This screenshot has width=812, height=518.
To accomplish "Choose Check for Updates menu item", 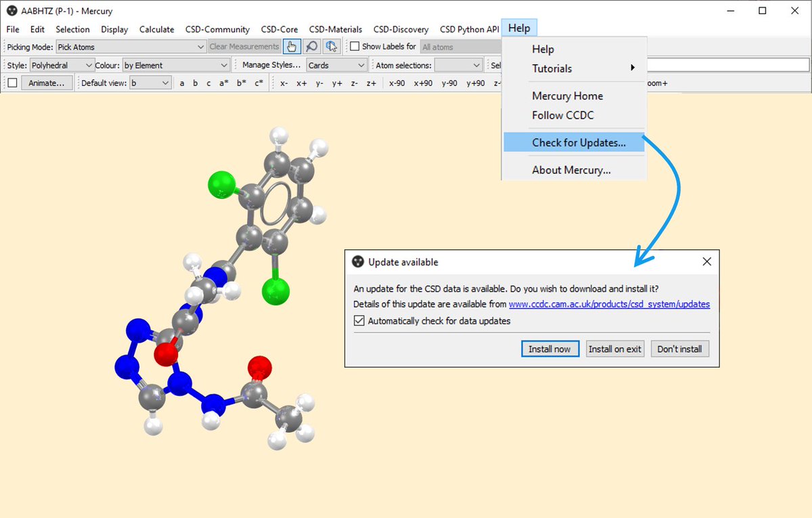I will click(x=574, y=142).
